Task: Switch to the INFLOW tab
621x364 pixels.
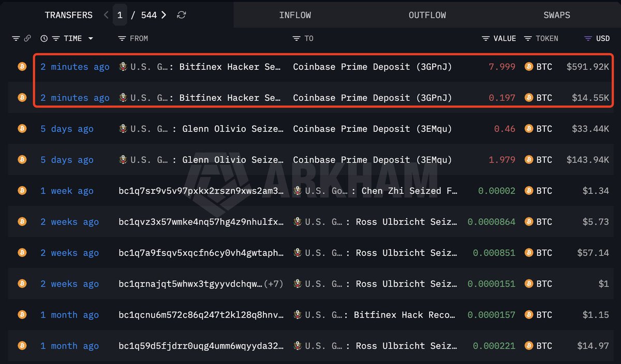Action: tap(295, 15)
